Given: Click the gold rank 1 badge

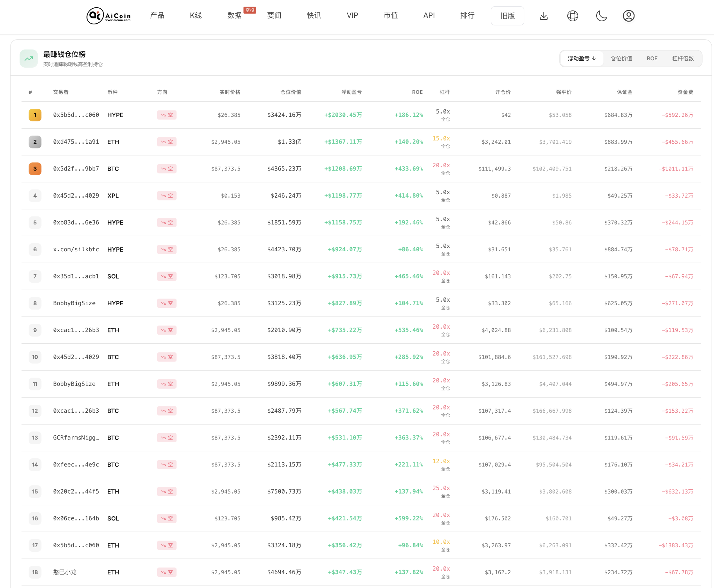Looking at the screenshot, I should 35,115.
